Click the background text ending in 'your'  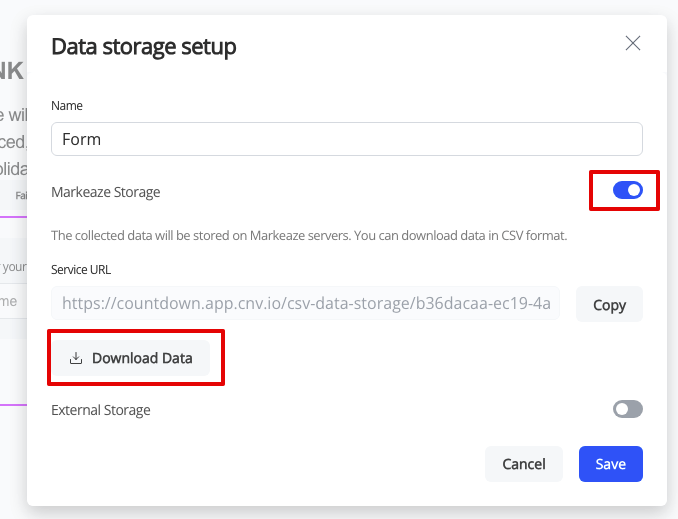coord(14,267)
